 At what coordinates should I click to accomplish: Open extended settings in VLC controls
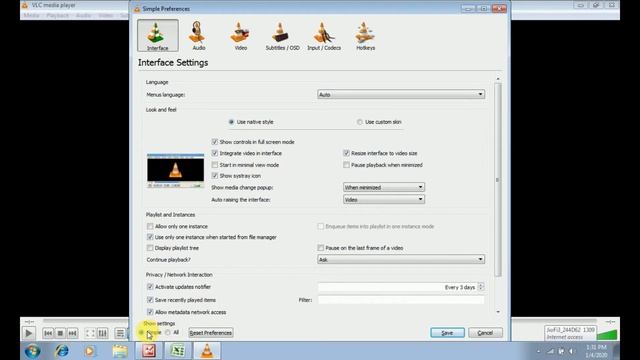click(x=102, y=333)
